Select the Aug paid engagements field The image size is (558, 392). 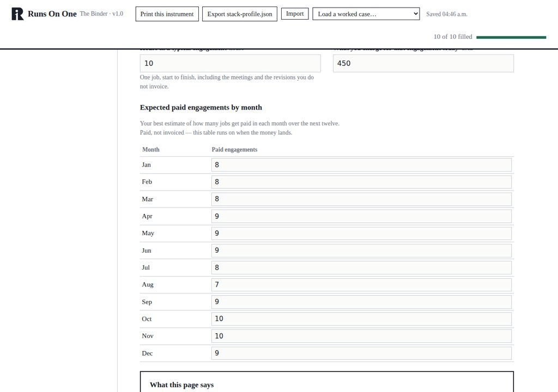(362, 285)
